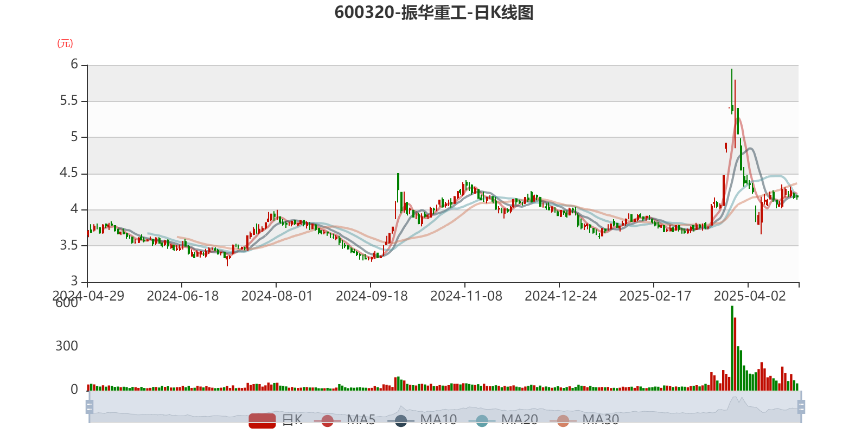
Task: Click the 2025-02-17 date axis label
Action: pyautogui.click(x=655, y=296)
